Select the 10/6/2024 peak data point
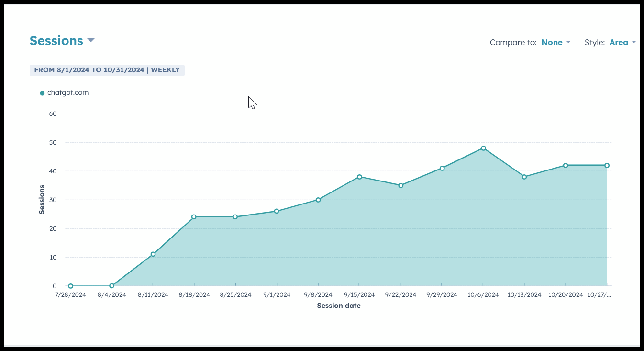 483,148
